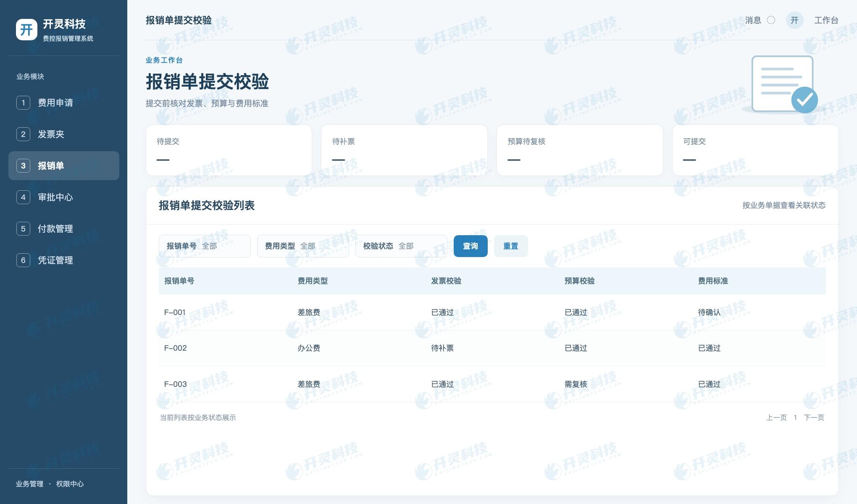The image size is (857, 504).
Task: Open 凭证管理 in sidebar
Action: click(x=64, y=260)
